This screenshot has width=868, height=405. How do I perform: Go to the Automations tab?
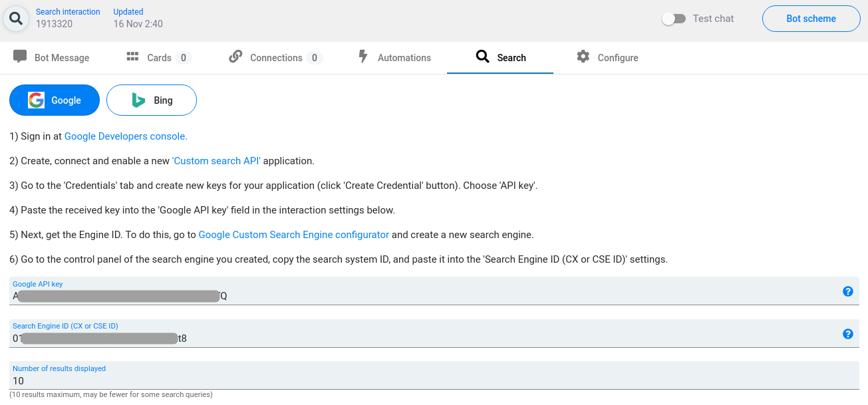[395, 57]
